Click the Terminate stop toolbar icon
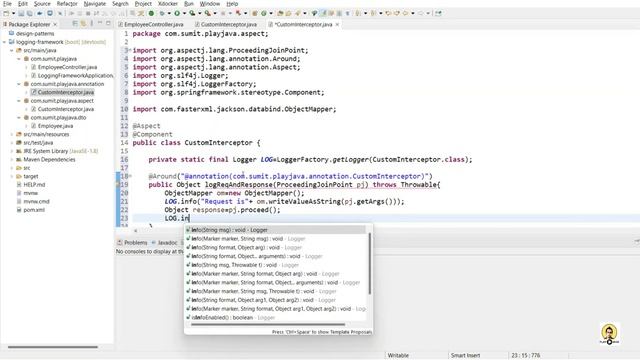This screenshot has width=640, height=360. click(x=88, y=13)
